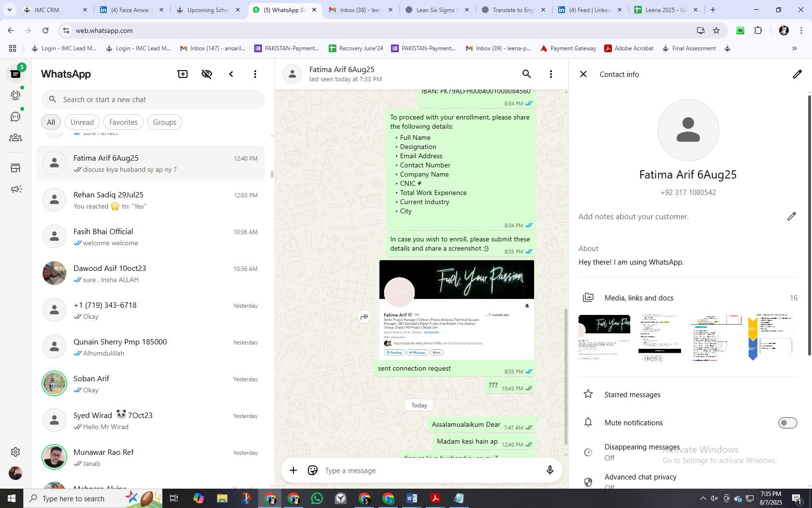Image resolution: width=812 pixels, height=508 pixels.
Task: Open Windows Start button
Action: point(12,498)
